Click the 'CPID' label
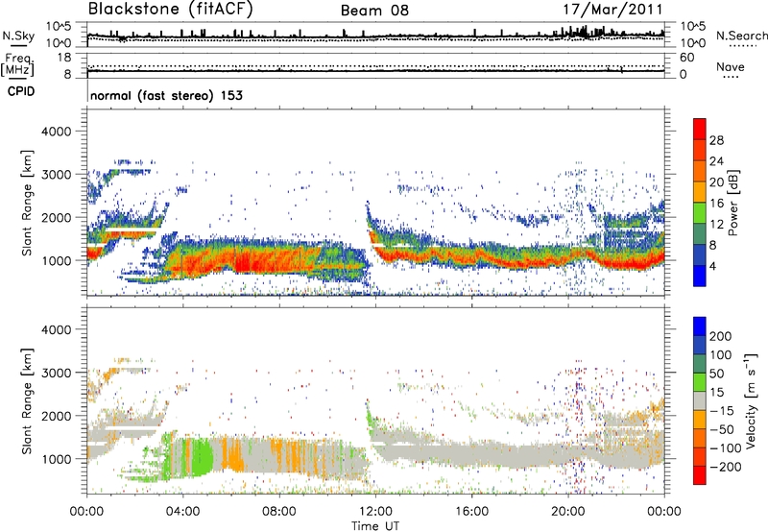This screenshot has width=768, height=532. pyautogui.click(x=21, y=91)
